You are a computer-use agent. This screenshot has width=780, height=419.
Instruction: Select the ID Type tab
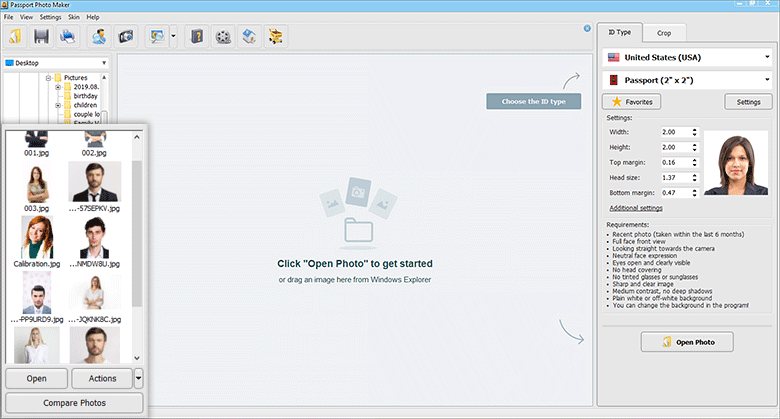tap(620, 32)
